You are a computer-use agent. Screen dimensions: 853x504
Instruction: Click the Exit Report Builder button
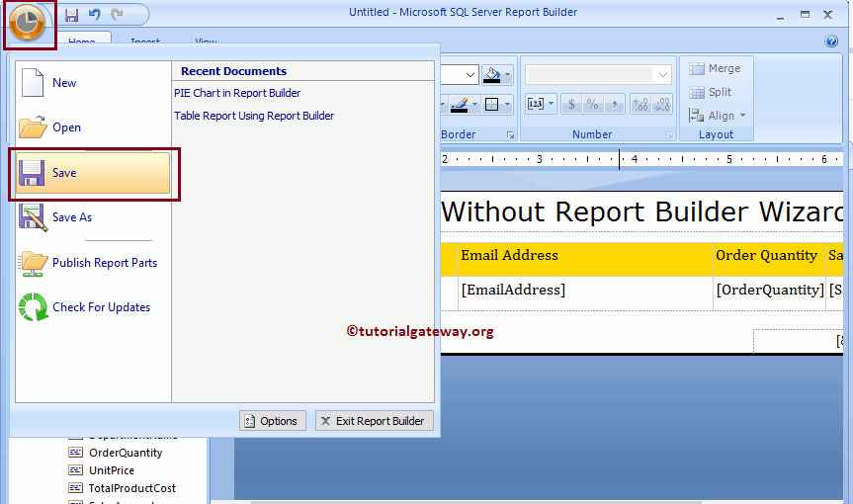375,421
